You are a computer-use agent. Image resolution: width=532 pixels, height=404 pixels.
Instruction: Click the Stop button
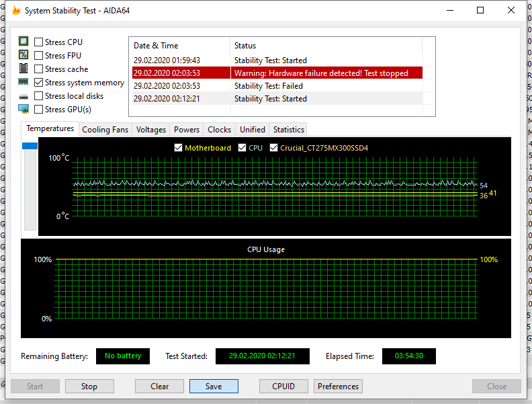tap(89, 387)
